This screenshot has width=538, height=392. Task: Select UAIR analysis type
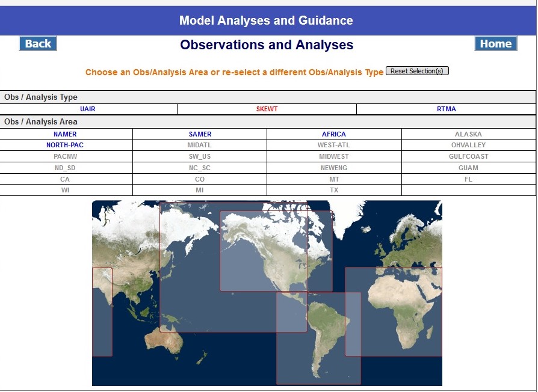87,109
